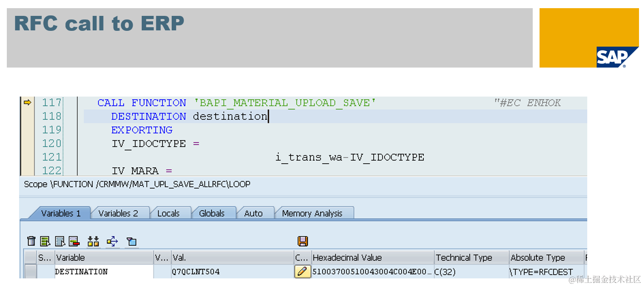
Task: Click the blue square filter icon
Action: [x=132, y=241]
